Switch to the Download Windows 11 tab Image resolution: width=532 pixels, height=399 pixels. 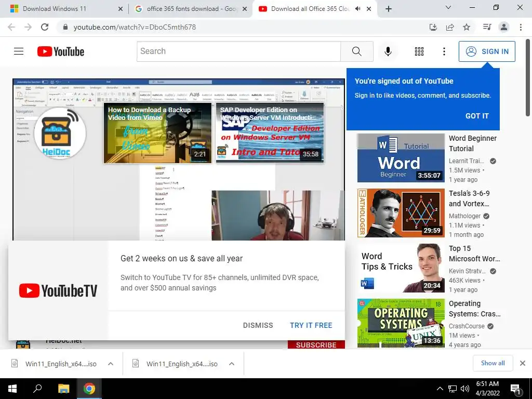click(x=64, y=9)
